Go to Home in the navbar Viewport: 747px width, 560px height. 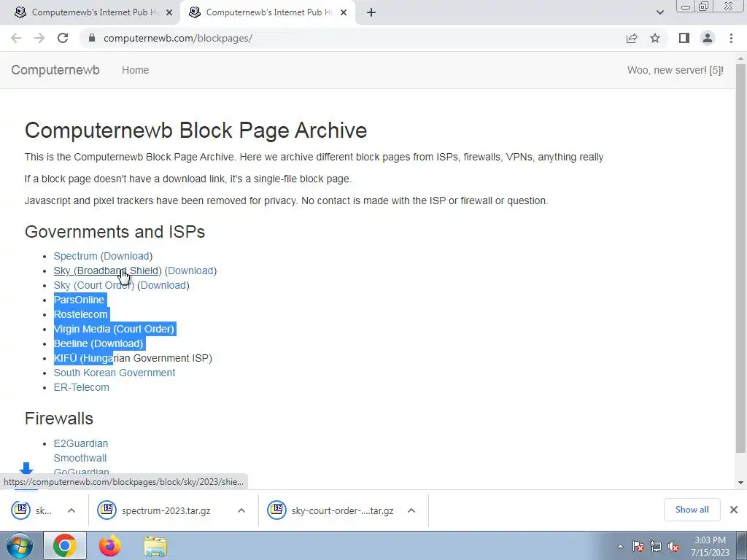pos(135,70)
